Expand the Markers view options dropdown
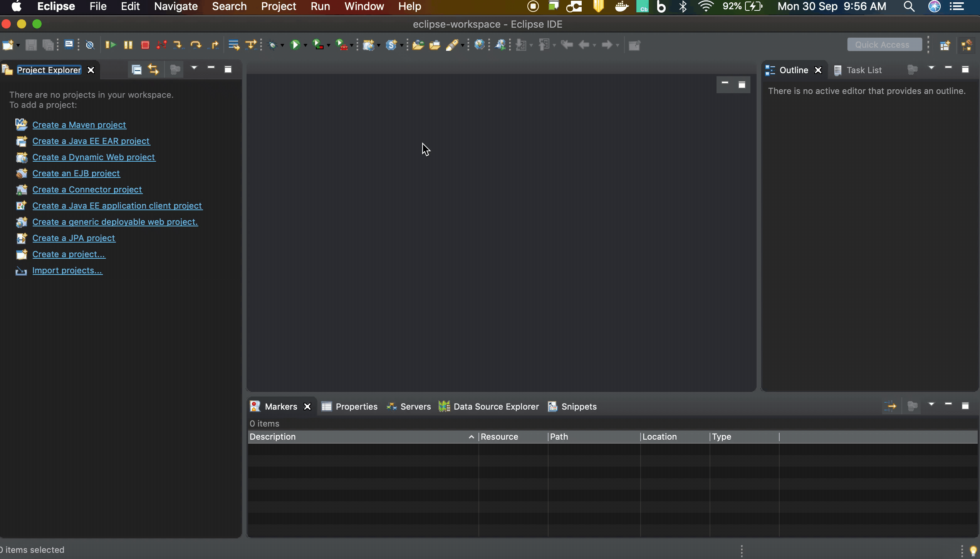 (931, 405)
